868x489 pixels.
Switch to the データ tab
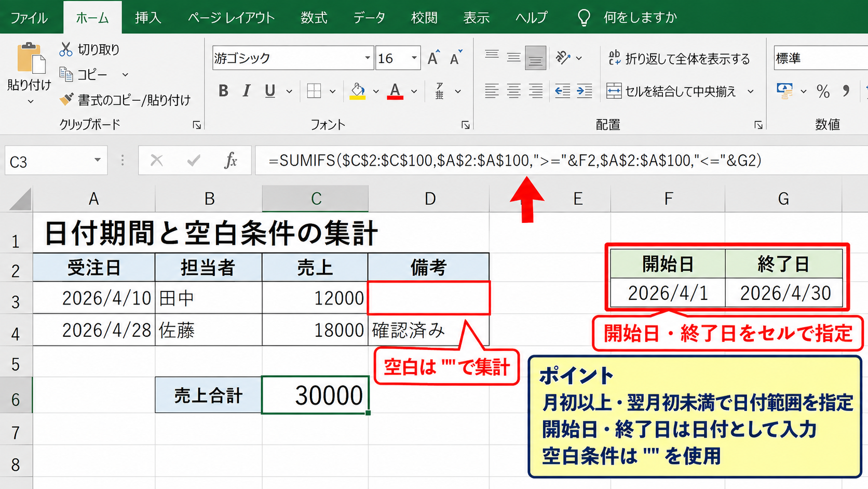coord(369,18)
